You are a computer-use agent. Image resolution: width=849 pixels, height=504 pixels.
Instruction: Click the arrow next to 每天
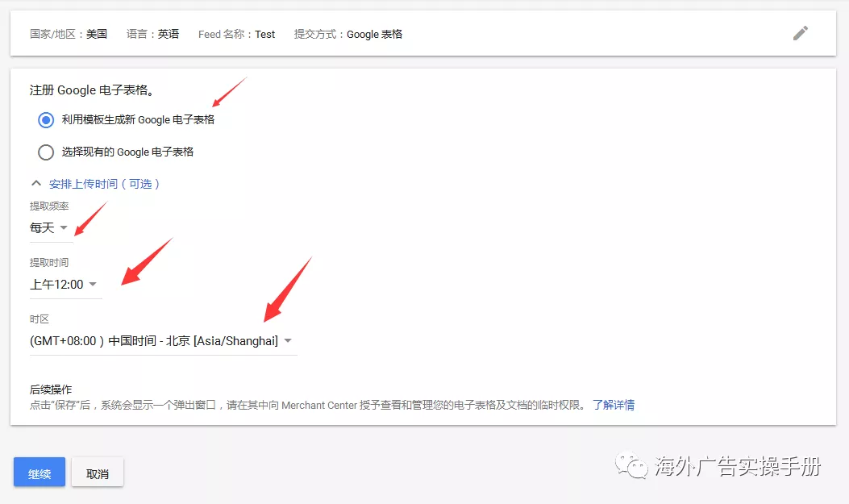point(64,228)
